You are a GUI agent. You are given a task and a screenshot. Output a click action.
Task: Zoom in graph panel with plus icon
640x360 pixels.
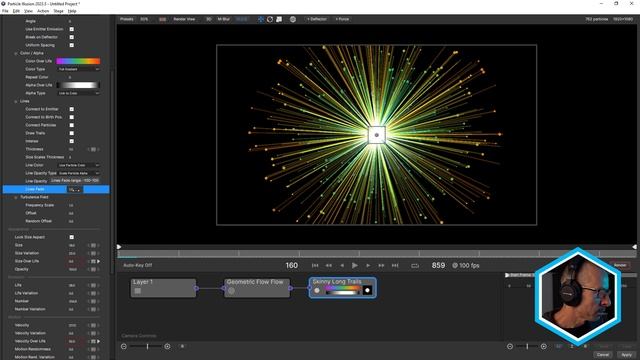click(x=544, y=346)
